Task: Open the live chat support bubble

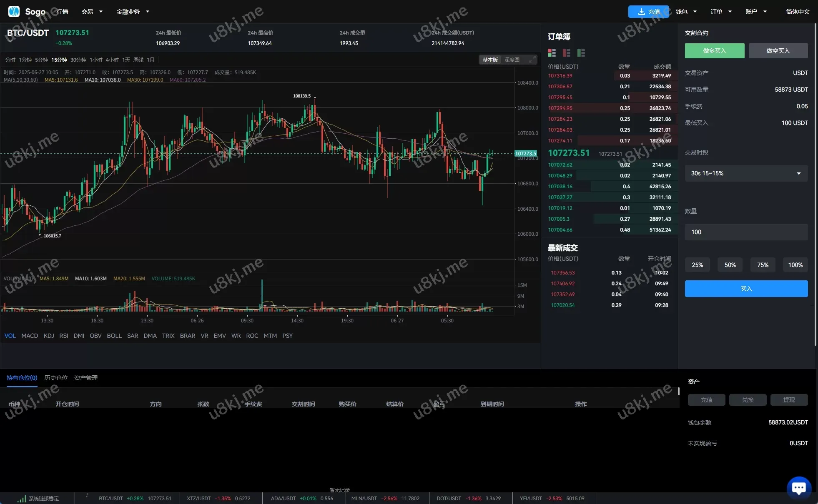Action: tap(798, 488)
